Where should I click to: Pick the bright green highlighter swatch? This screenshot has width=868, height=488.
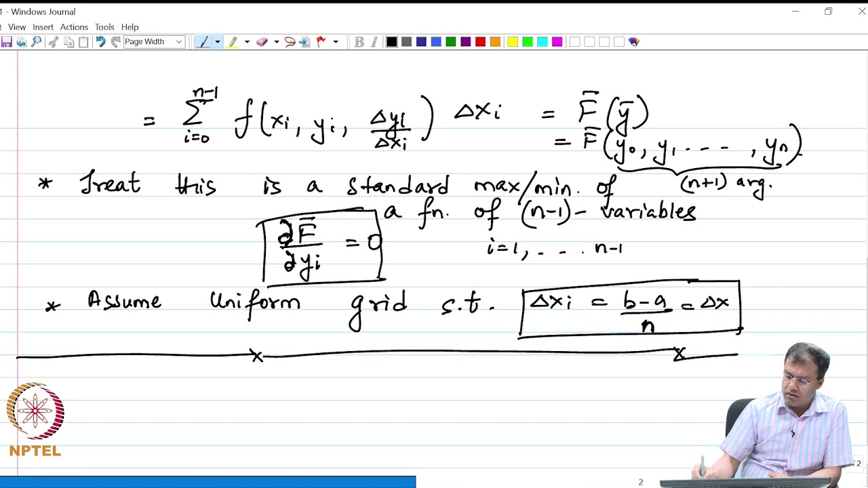(x=528, y=42)
